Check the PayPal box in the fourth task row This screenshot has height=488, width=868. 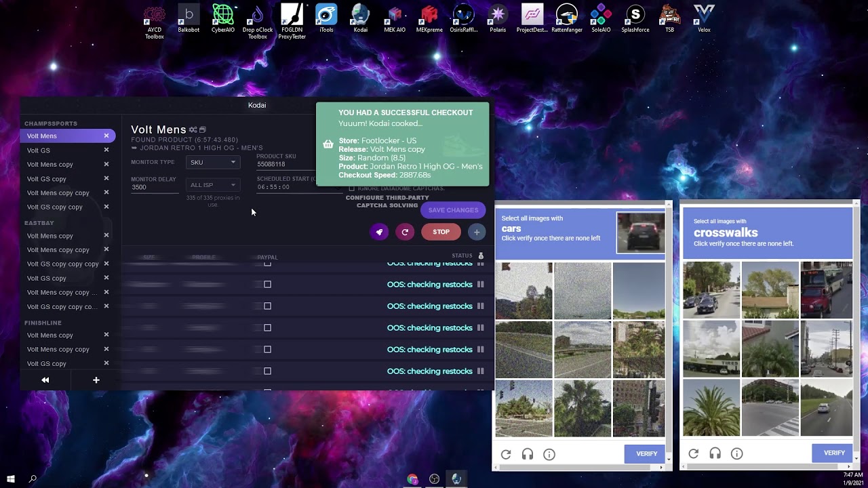(267, 328)
